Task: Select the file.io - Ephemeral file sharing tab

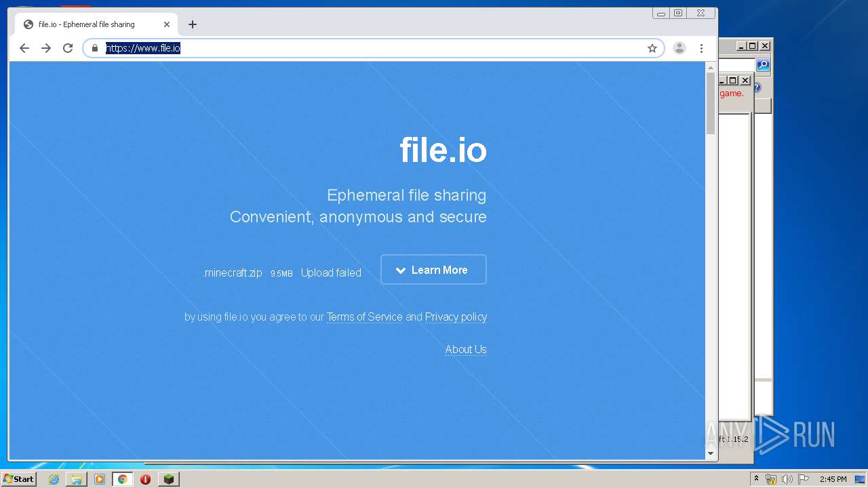Action: (96, 24)
